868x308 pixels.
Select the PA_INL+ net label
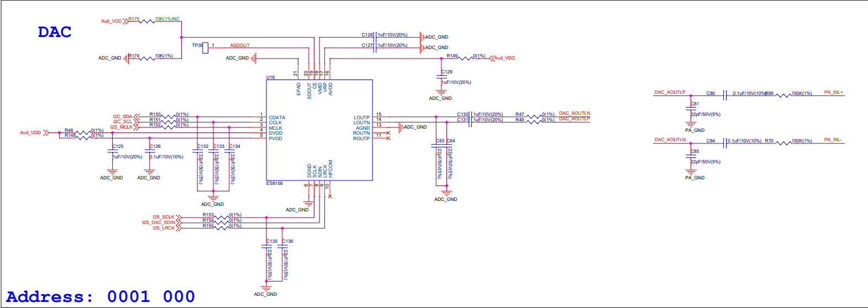pyautogui.click(x=834, y=92)
